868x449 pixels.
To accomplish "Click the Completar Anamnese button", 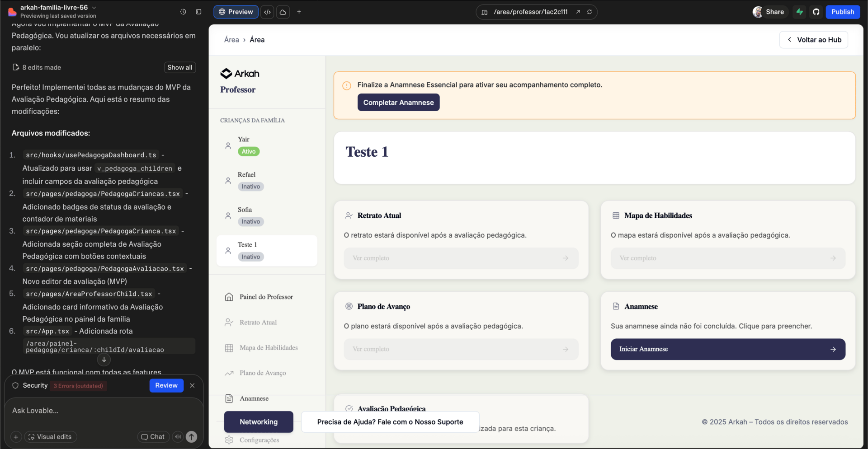I will (398, 103).
